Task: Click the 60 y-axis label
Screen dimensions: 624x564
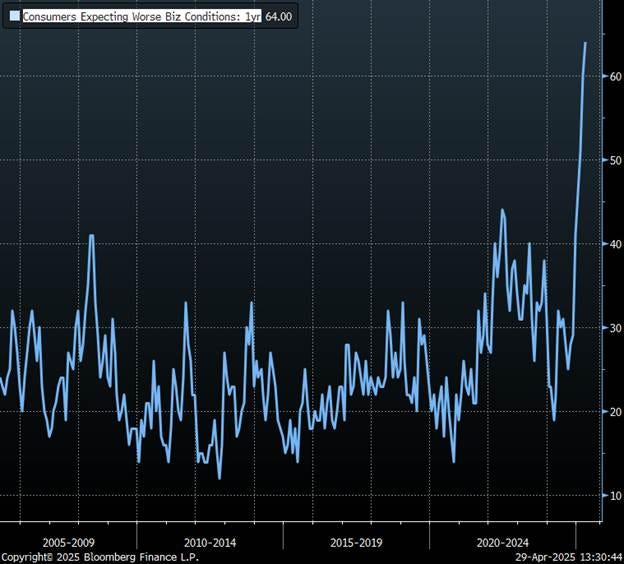Action: tap(616, 76)
